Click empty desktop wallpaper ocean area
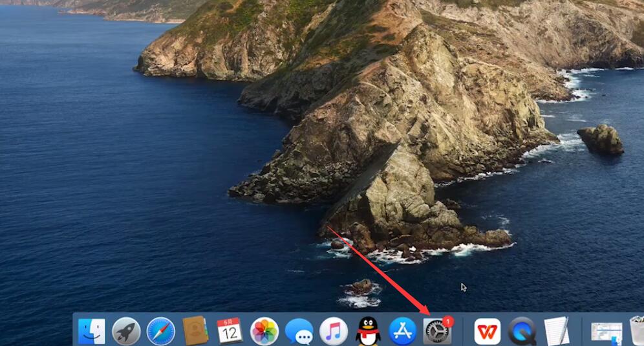Viewport: 644px width, 346px height. pos(123,185)
